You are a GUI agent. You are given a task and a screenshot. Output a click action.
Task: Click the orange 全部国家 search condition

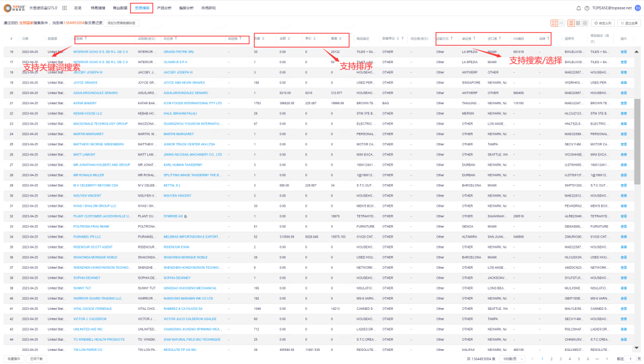tap(26, 23)
